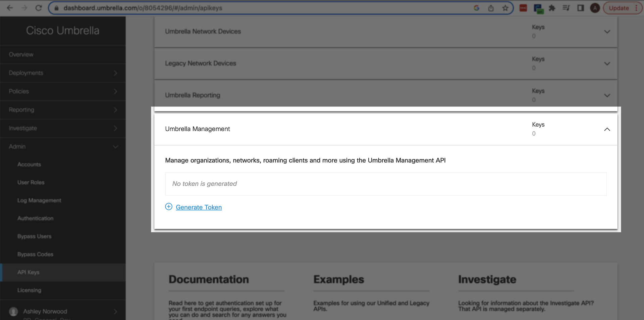Click the plus circle icon beside Generate Token
Viewport: 644px width, 320px height.
click(169, 207)
